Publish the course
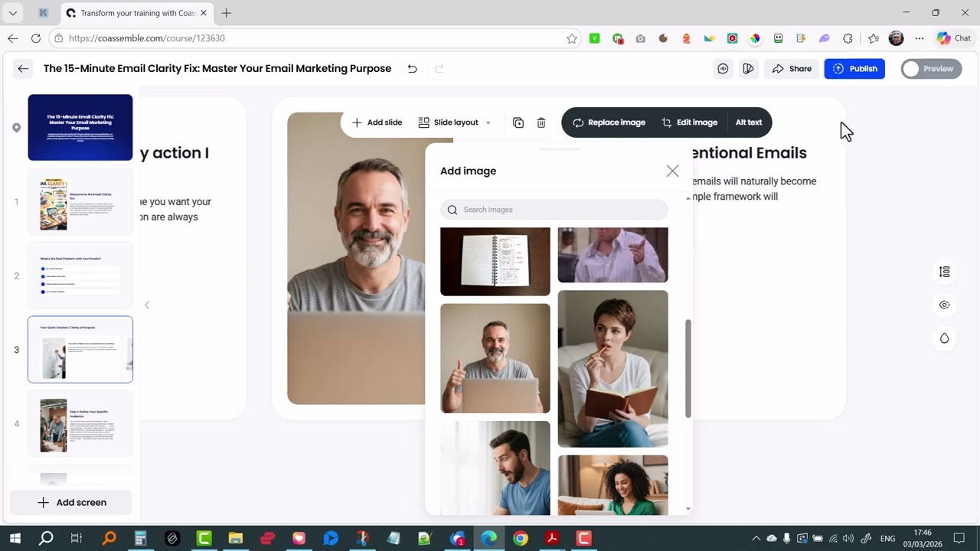Image resolution: width=980 pixels, height=551 pixels. (854, 69)
